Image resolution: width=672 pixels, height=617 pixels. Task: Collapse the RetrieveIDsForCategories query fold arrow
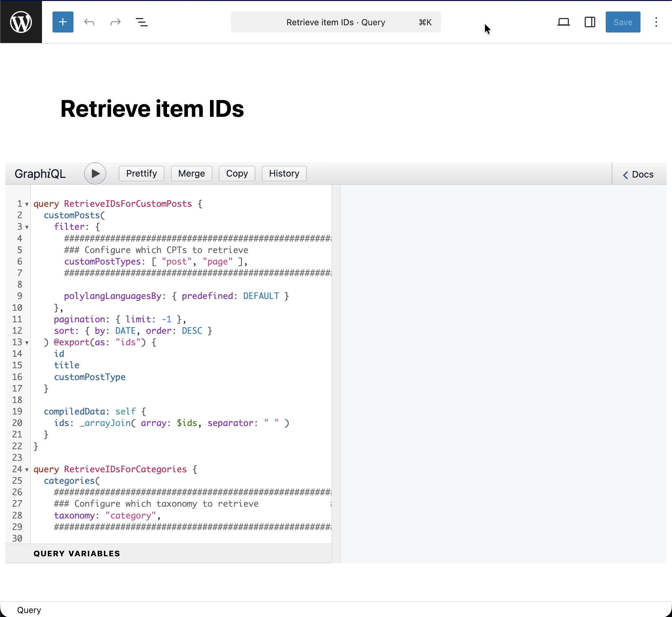[x=27, y=469]
